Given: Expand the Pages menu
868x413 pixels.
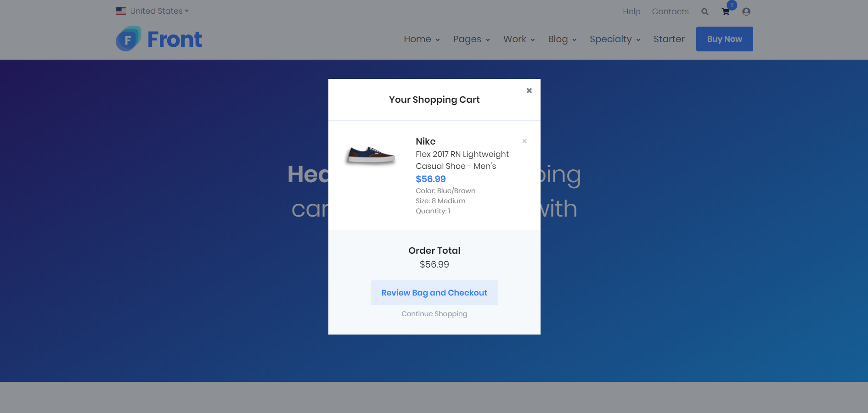Looking at the screenshot, I should 471,39.
